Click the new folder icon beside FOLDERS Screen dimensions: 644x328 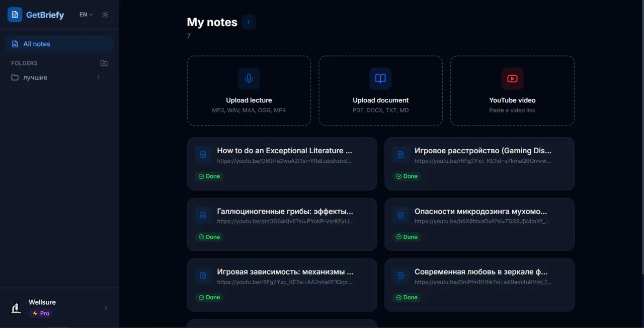coord(104,63)
